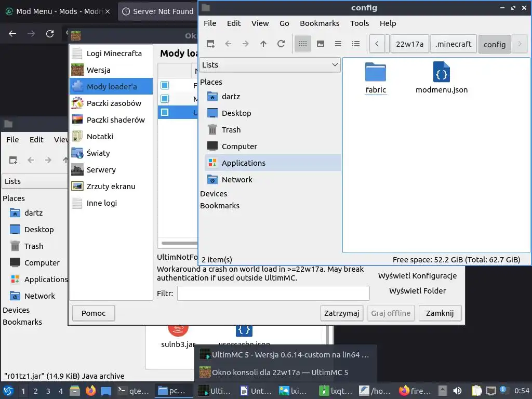The width and height of the screenshot is (532, 399).
Task: Open Światy page in UltimMC
Action: (x=111, y=153)
